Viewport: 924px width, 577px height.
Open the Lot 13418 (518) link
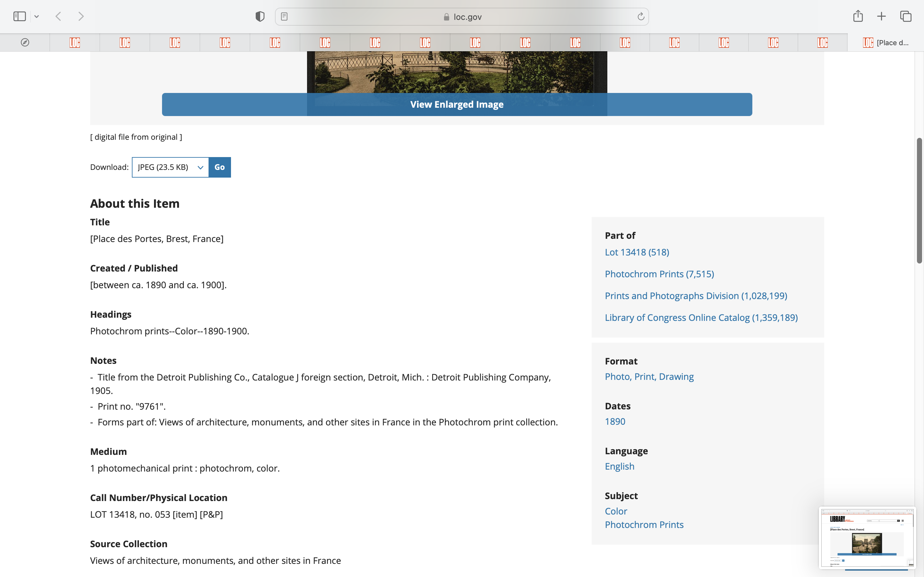[637, 252]
